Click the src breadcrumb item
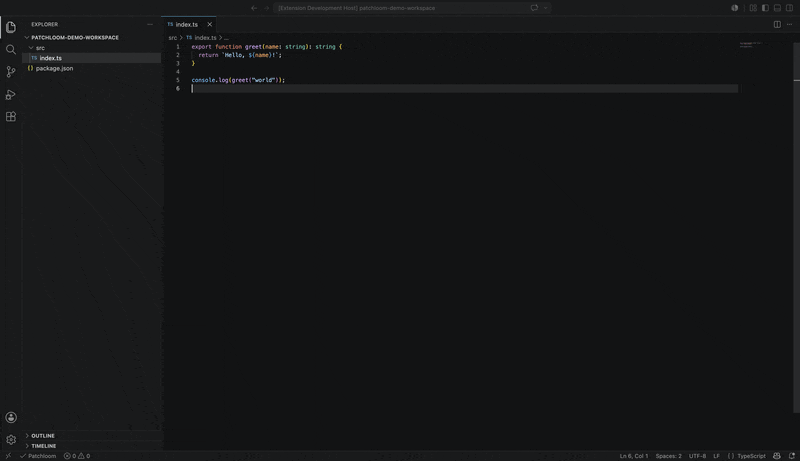 coord(173,38)
